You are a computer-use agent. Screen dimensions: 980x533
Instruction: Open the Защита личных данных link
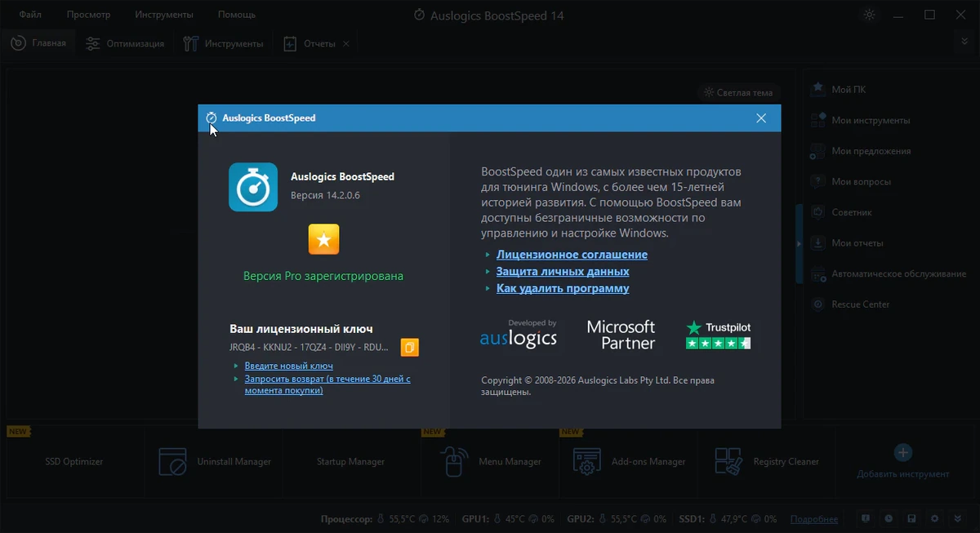click(x=563, y=271)
